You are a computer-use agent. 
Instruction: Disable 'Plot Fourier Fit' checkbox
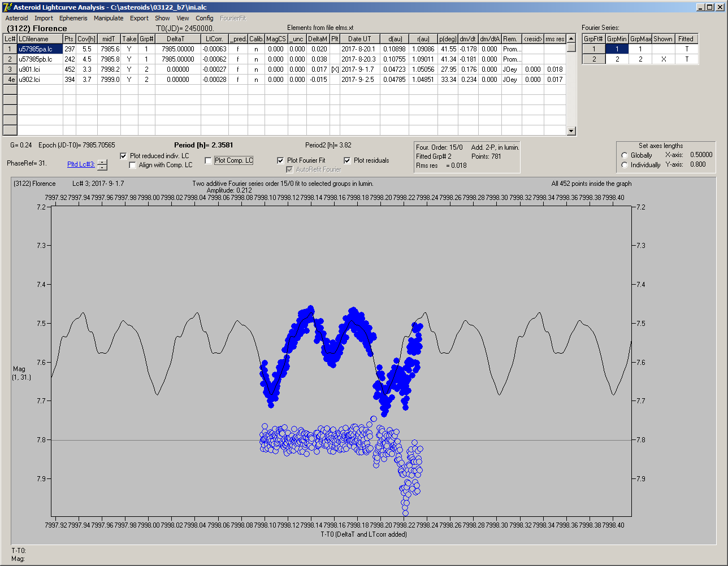280,160
